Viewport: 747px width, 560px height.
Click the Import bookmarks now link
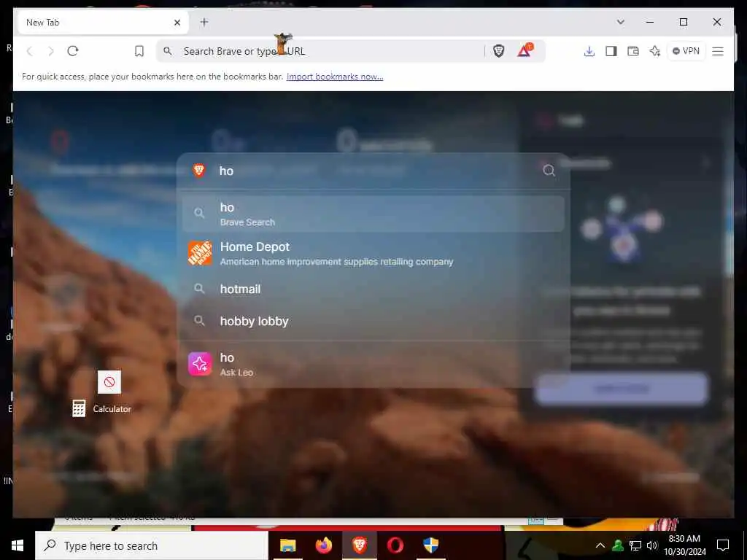point(335,76)
